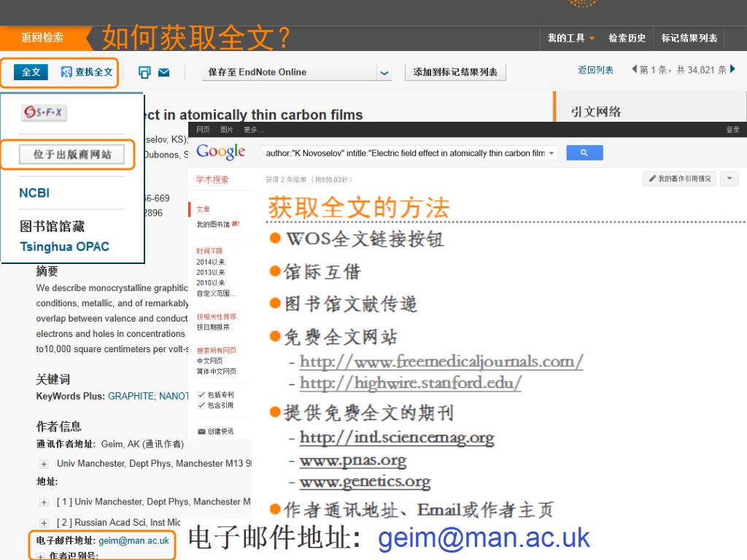
Task: Expand address [ 2 ] Russian Acad Sci
Action: [44, 523]
